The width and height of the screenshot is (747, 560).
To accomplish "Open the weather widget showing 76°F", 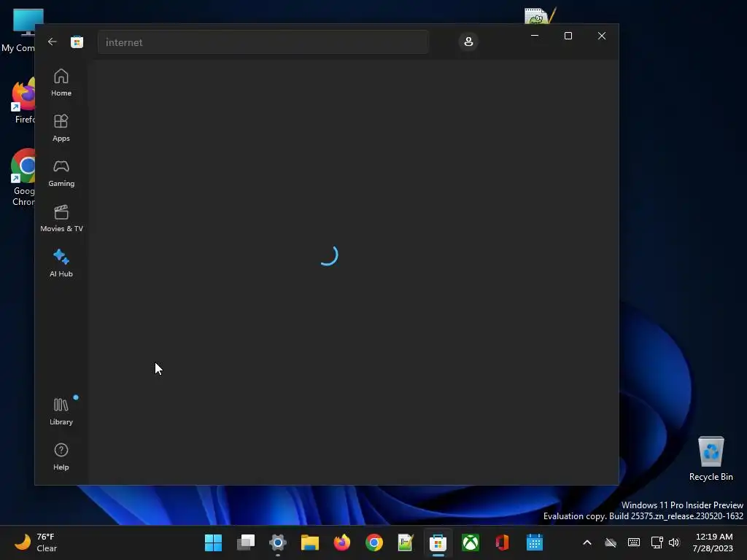I will pyautogui.click(x=35, y=542).
